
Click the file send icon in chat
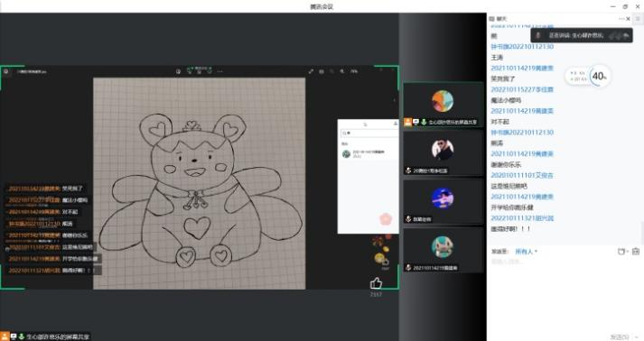[621, 252]
